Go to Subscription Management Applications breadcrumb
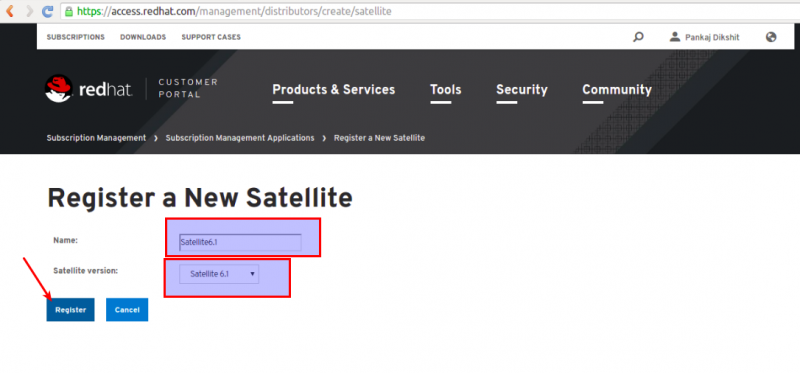Screen dimensions: 800x373 point(240,138)
